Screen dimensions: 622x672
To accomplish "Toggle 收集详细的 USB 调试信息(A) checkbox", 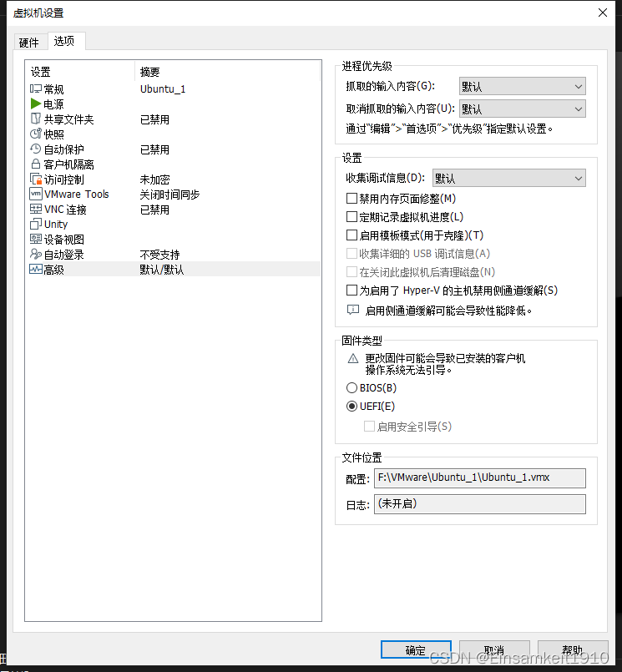I will (351, 254).
